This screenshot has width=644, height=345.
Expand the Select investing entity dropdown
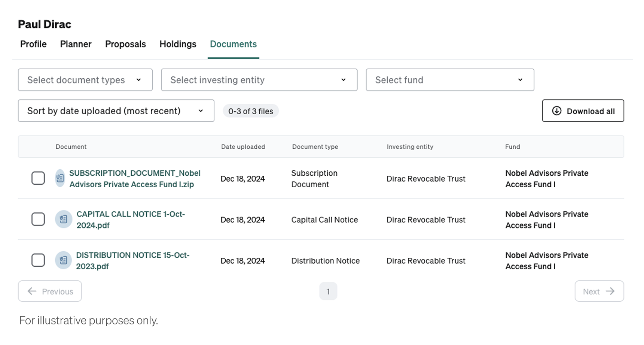point(259,80)
